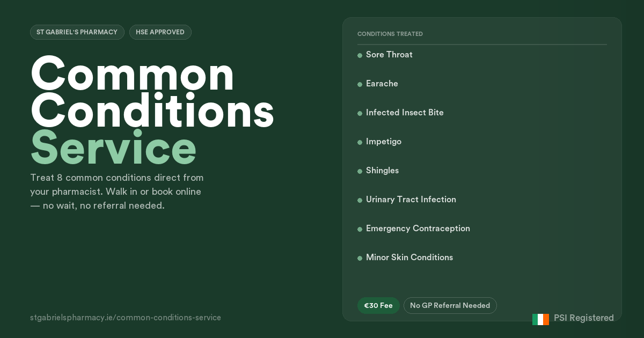The image size is (644, 338).
Task: Click the Treat 8 common conditions description
Action: [x=117, y=192]
